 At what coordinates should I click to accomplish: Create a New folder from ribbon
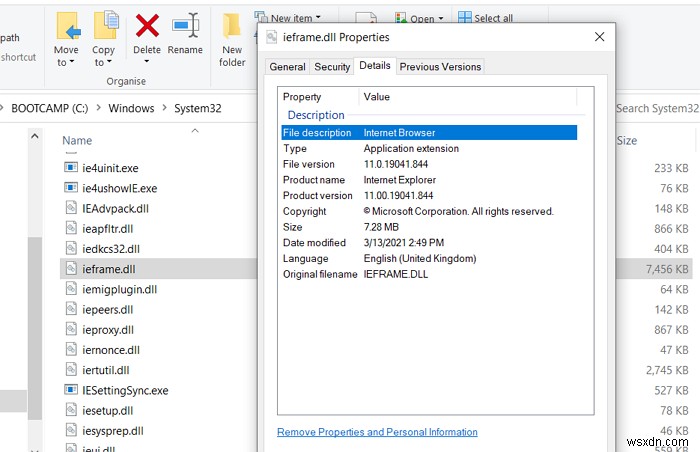coord(232,39)
